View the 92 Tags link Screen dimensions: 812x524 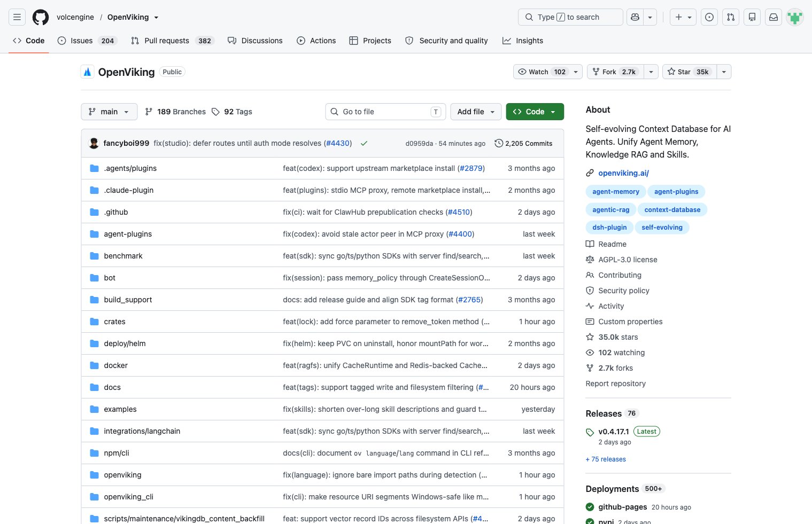232,112
